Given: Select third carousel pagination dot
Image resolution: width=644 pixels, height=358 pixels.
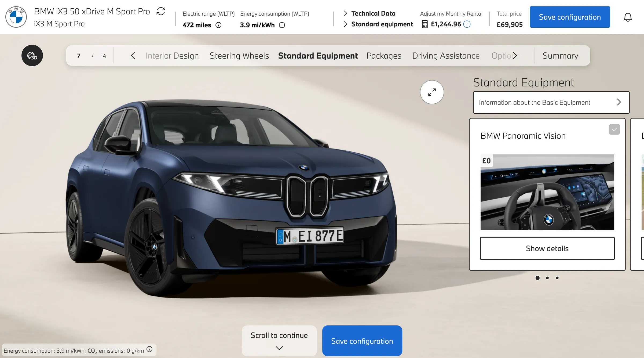Looking at the screenshot, I should 557,278.
